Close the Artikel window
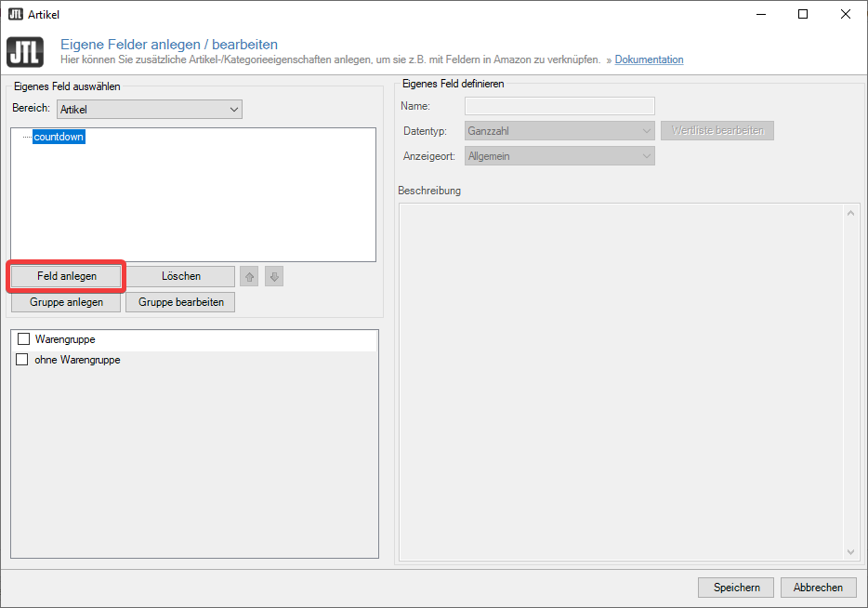Screen dimensions: 868x608 pyautogui.click(x=846, y=14)
